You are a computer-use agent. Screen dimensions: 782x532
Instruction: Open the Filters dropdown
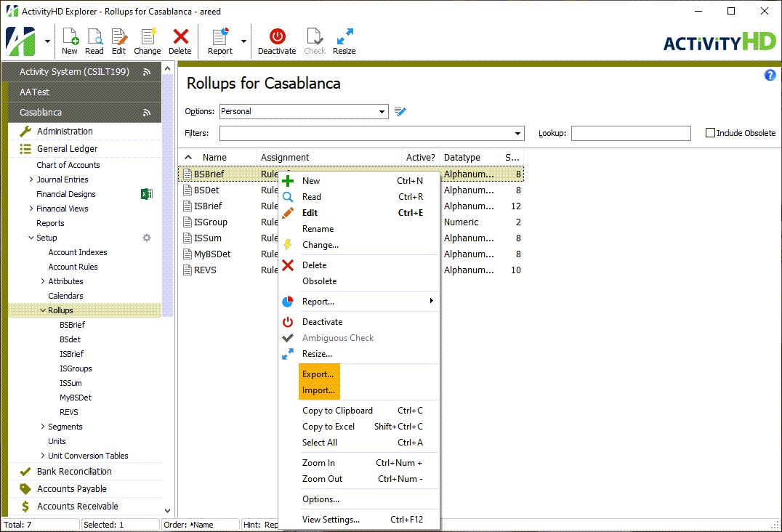tap(517, 133)
